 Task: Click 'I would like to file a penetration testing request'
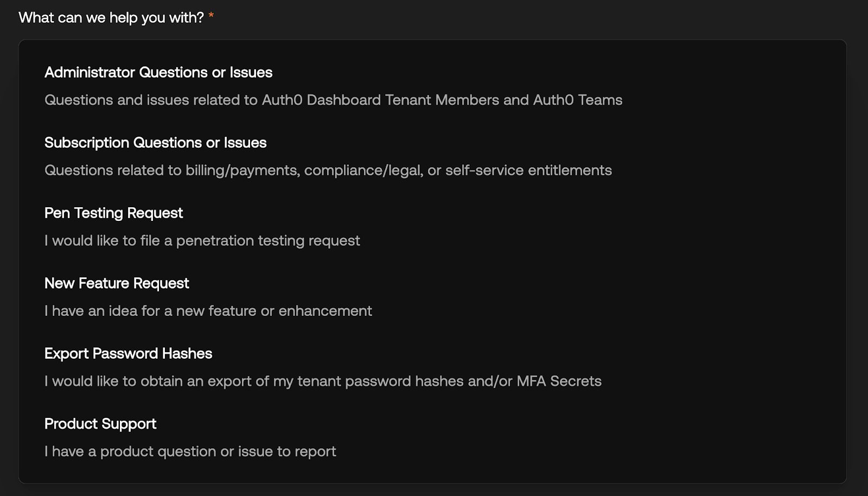click(202, 240)
